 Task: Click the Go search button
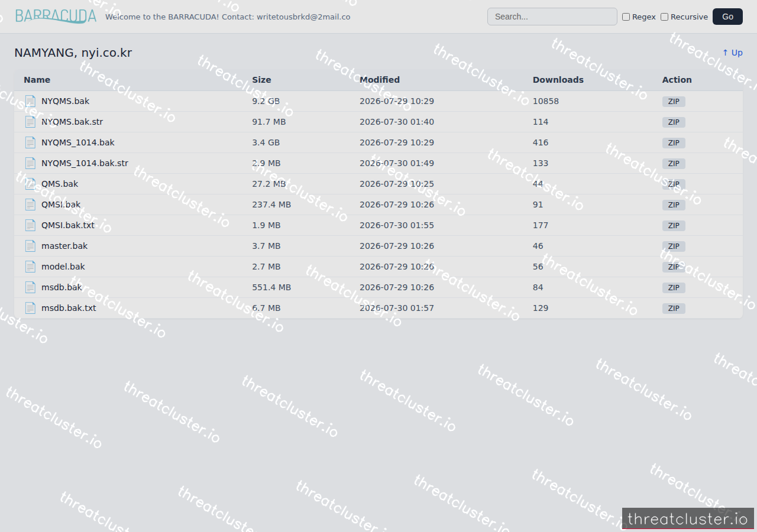click(727, 17)
